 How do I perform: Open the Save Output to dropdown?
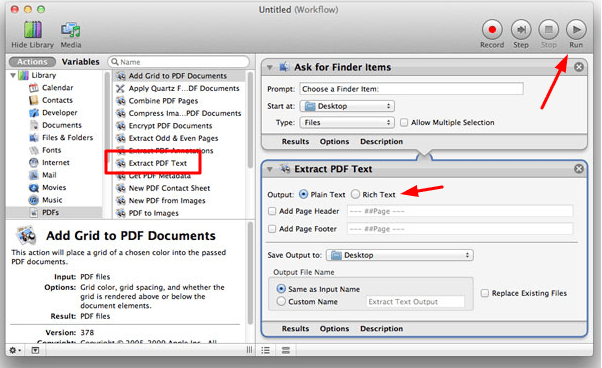click(400, 255)
